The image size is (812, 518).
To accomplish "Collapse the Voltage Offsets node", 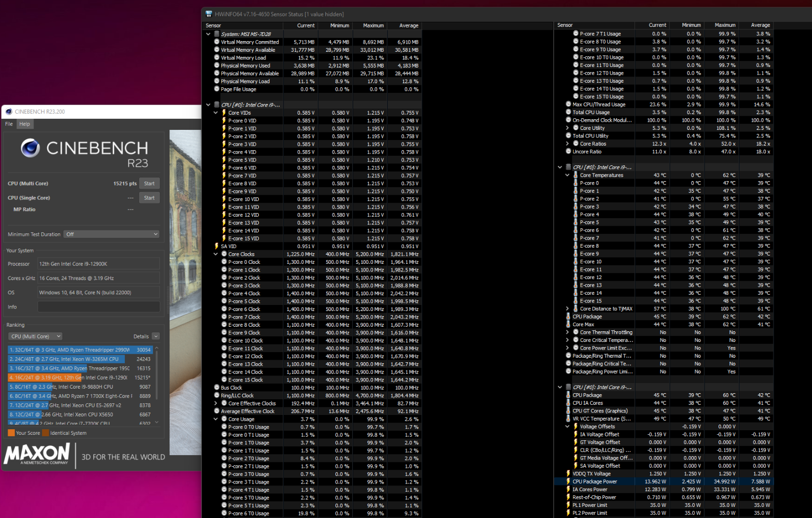I will (567, 427).
